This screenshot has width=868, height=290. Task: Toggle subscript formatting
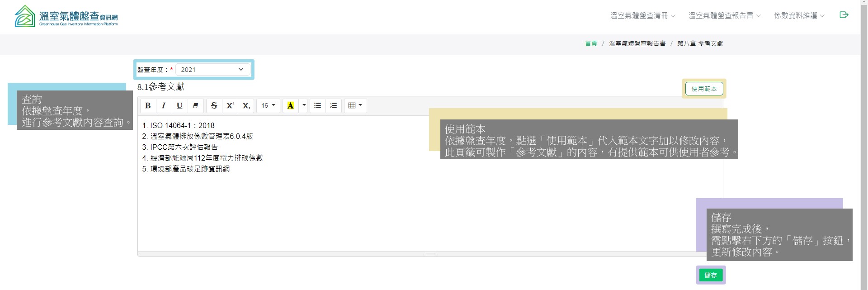[x=246, y=105]
